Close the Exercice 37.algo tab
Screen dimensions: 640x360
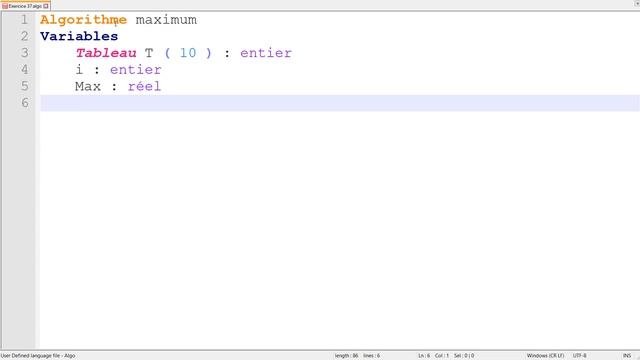tap(46, 6)
